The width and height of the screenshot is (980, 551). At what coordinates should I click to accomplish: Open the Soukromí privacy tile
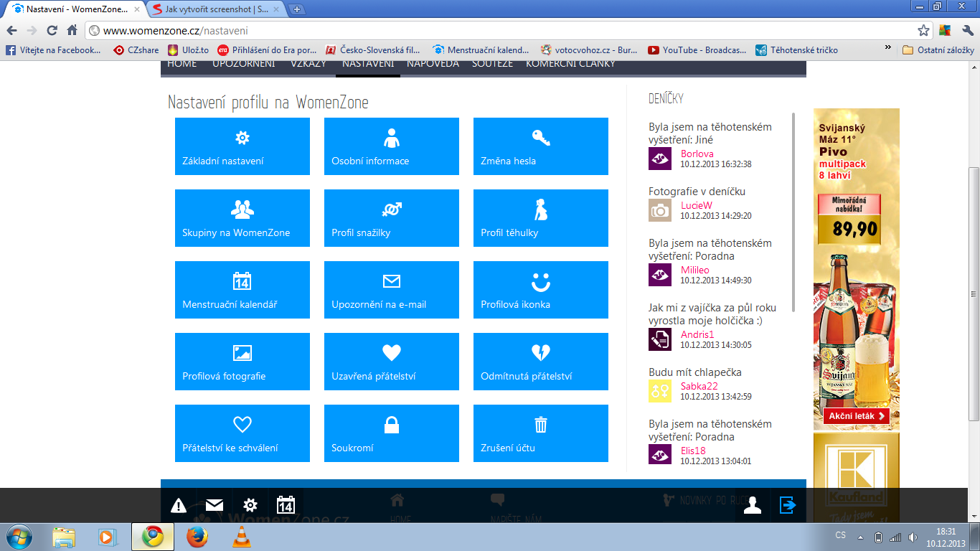pyautogui.click(x=392, y=433)
